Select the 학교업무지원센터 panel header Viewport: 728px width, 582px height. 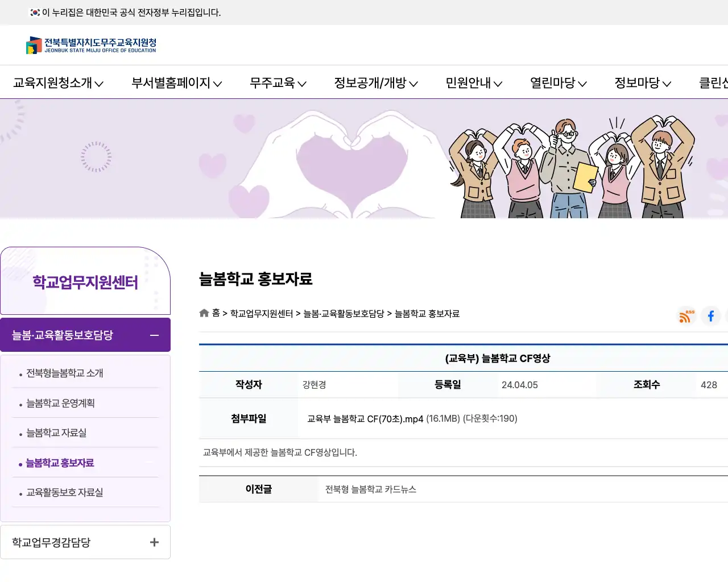(x=85, y=281)
